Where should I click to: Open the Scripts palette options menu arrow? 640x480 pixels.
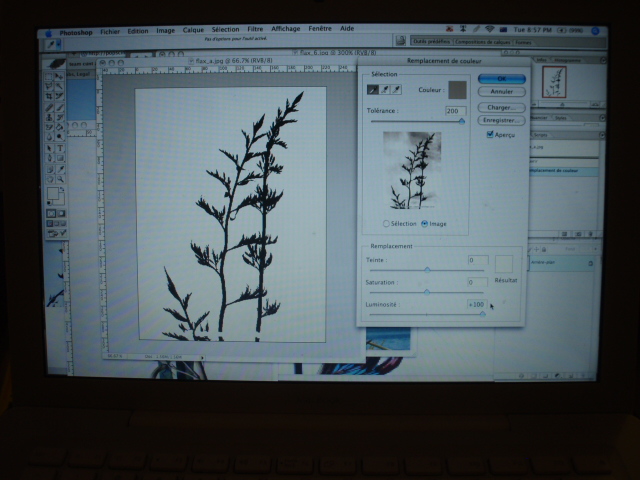coord(602,135)
